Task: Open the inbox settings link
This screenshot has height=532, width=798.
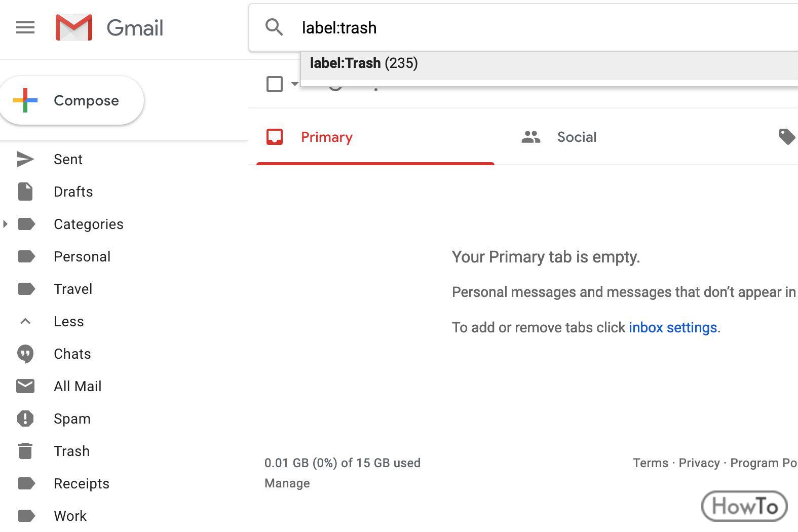Action: point(673,327)
